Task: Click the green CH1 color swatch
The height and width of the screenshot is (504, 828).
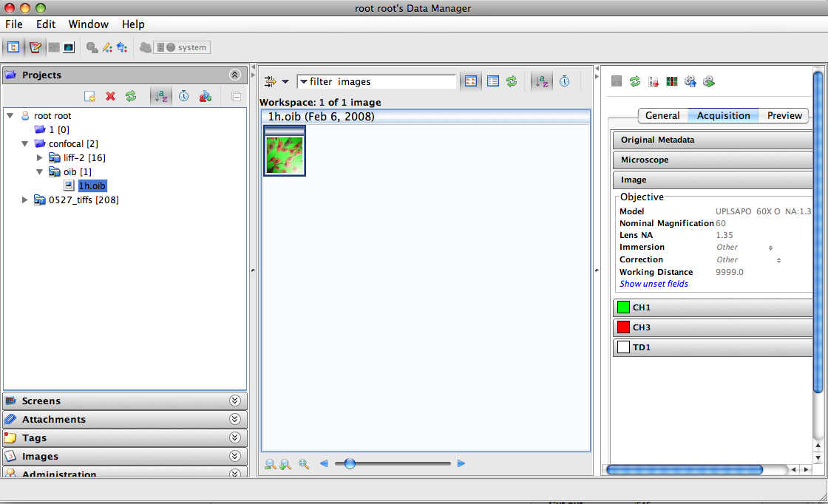Action: pyautogui.click(x=623, y=307)
